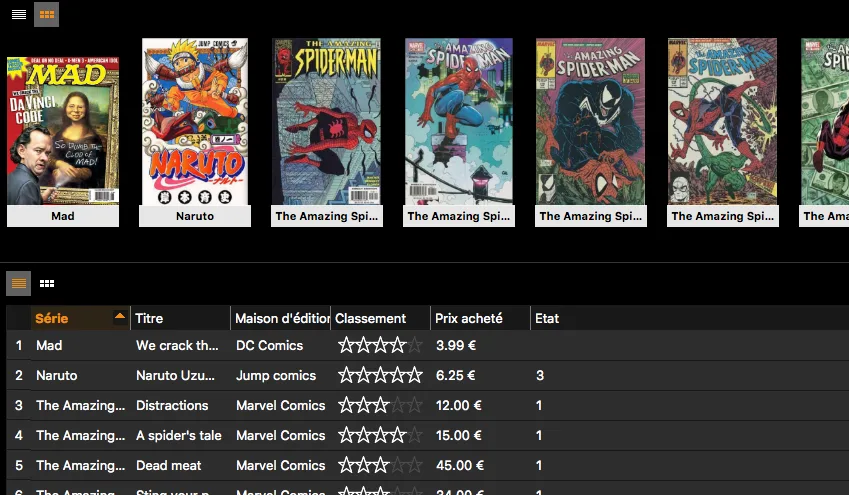Activate list view in bottom panel
The image size is (849, 495).
coord(19,284)
